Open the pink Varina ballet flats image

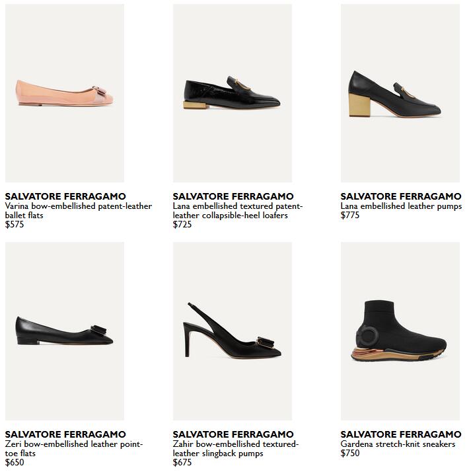click(x=65, y=93)
